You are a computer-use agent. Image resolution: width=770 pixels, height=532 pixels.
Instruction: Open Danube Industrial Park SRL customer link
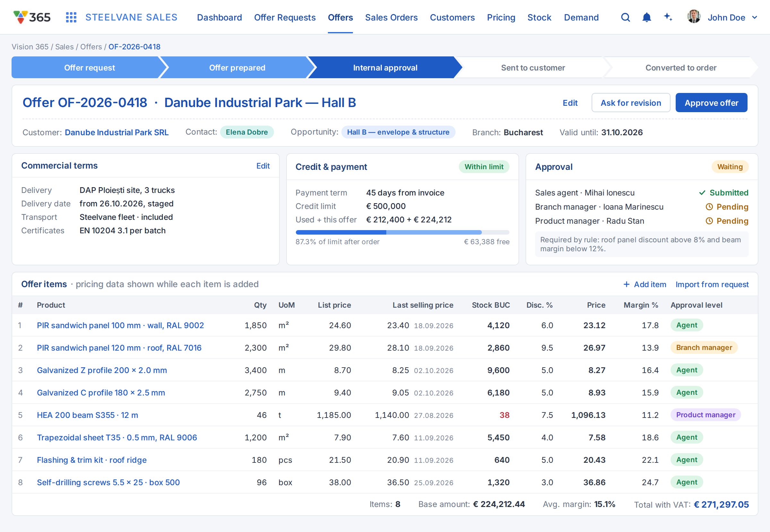pyautogui.click(x=116, y=132)
